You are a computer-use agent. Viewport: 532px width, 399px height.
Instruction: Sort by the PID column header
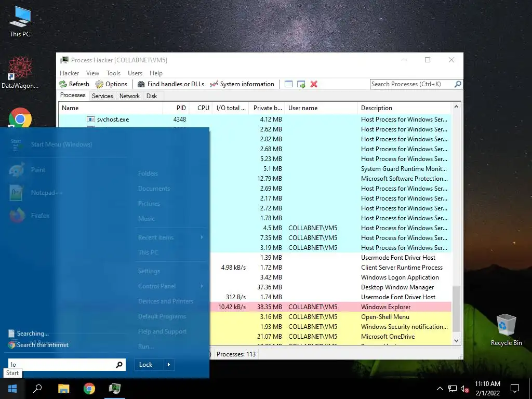(x=176, y=108)
